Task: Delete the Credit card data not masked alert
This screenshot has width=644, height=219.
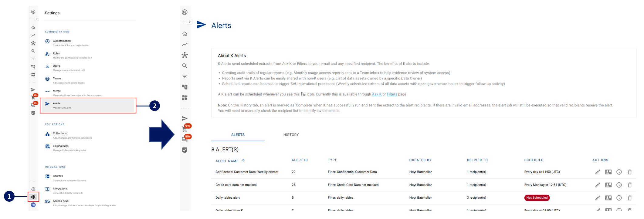Action: coord(629,185)
